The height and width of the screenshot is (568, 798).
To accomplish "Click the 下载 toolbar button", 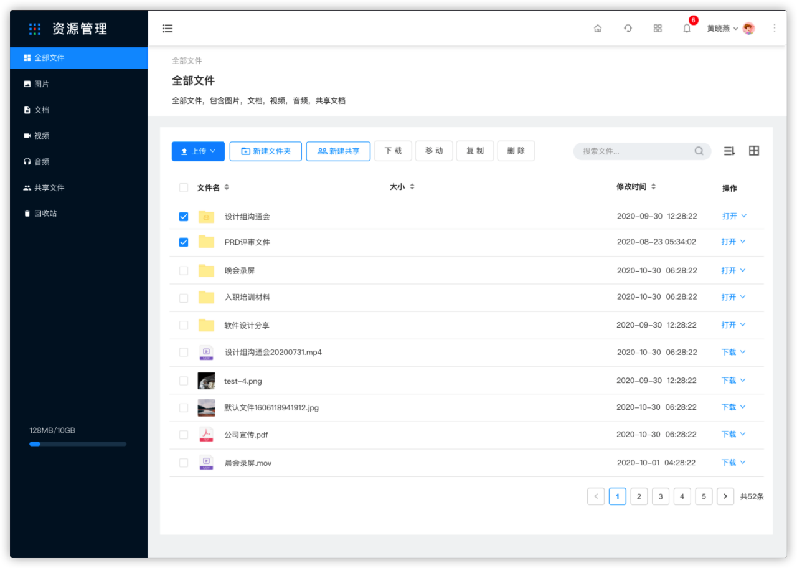I will (x=393, y=151).
